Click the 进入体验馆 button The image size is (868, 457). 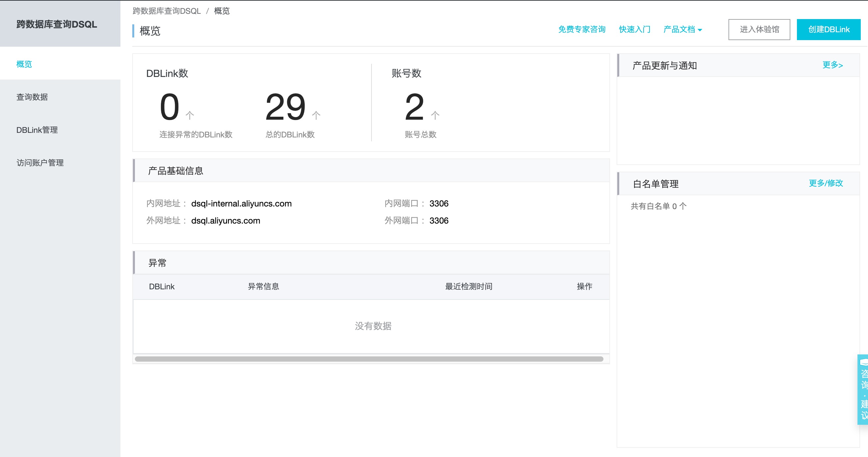click(x=759, y=29)
